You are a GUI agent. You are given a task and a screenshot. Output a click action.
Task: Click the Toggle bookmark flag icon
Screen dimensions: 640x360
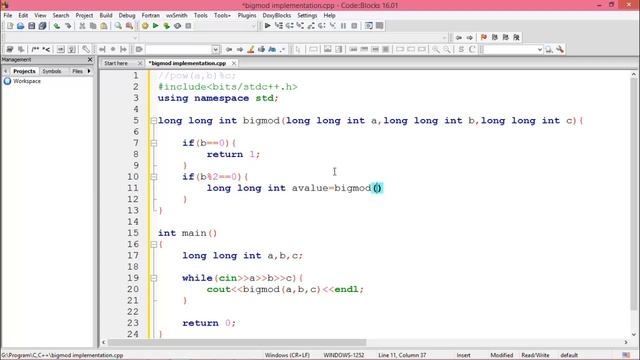click(x=484, y=37)
